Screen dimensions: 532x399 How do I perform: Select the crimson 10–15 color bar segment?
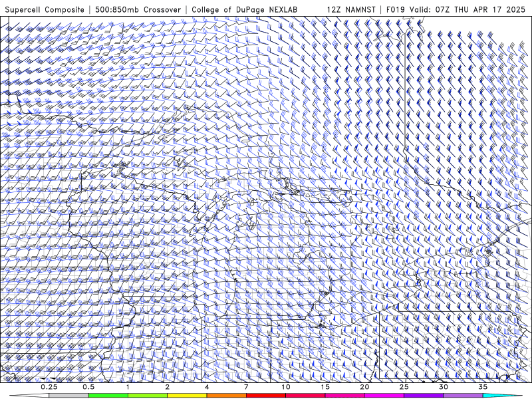(x=305, y=396)
